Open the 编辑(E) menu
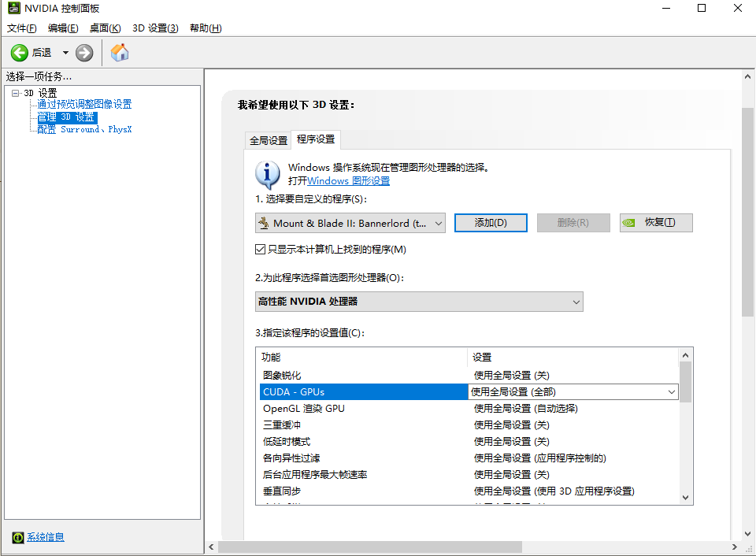This screenshot has height=556, width=756. click(63, 28)
